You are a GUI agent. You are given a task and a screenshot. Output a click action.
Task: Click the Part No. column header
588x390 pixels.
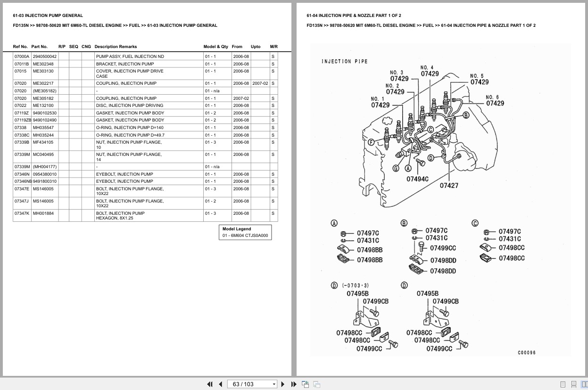[x=40, y=47]
